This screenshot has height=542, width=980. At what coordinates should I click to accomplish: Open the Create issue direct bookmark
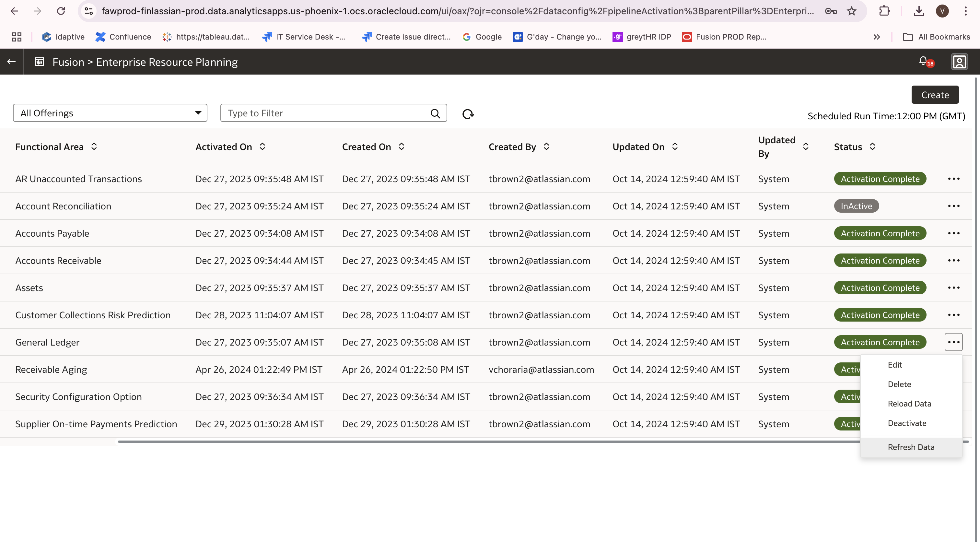pyautogui.click(x=406, y=37)
